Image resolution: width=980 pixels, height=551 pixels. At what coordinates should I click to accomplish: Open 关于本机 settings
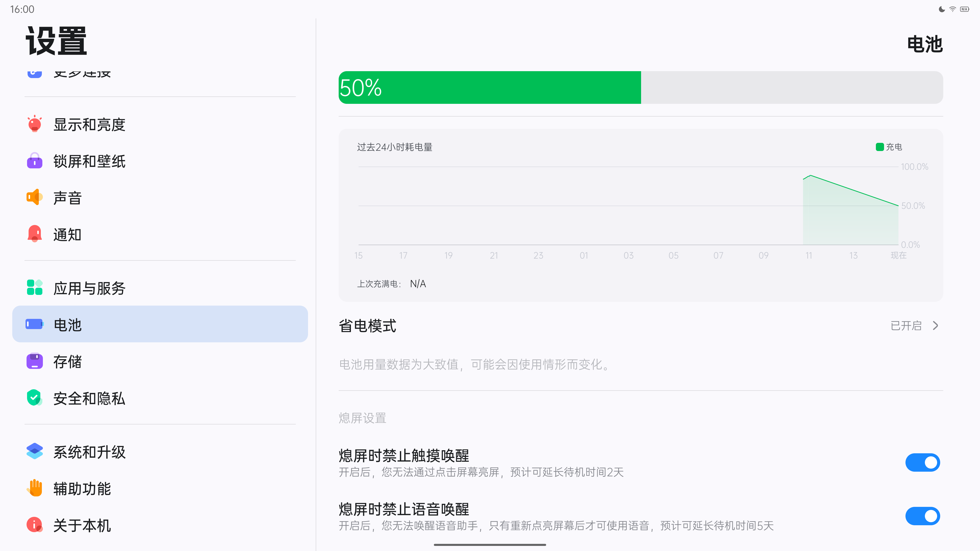(160, 525)
